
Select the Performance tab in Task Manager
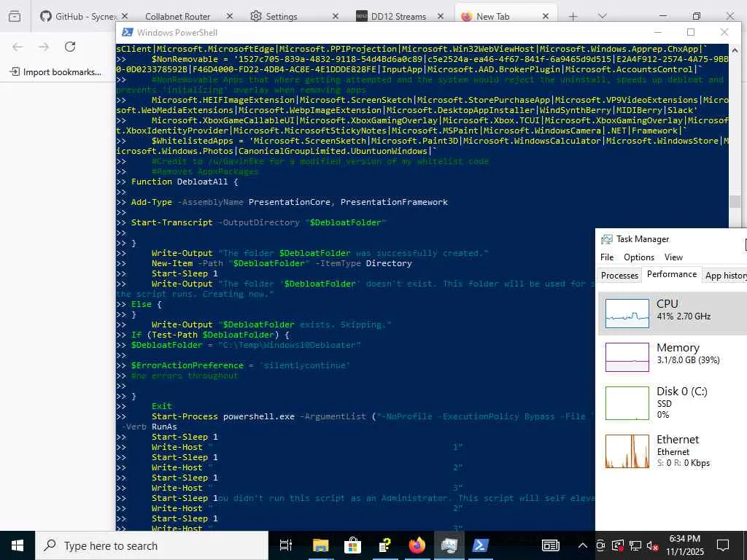coord(671,274)
